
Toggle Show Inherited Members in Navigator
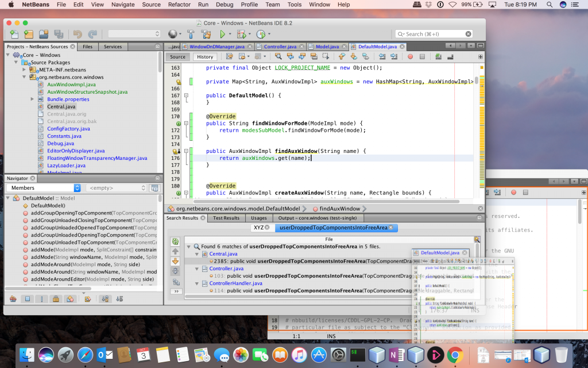click(x=13, y=299)
